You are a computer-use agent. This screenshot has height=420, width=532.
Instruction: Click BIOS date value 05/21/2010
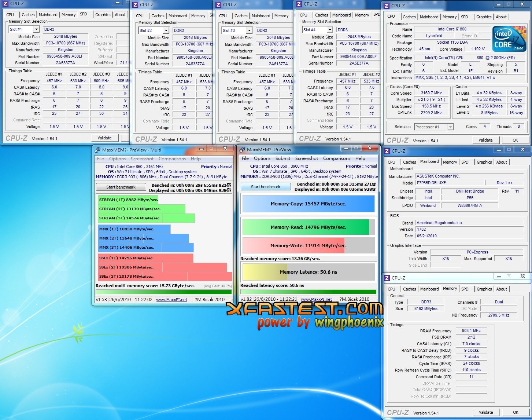point(469,236)
